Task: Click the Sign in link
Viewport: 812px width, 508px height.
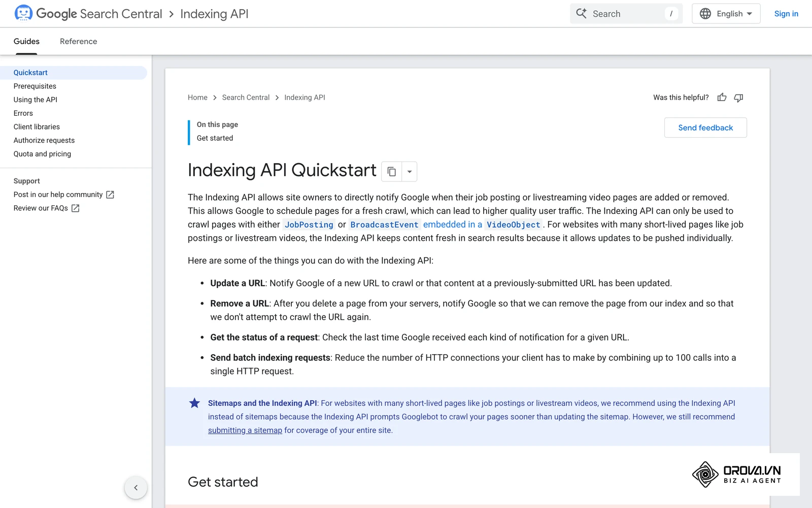Action: tap(786, 14)
